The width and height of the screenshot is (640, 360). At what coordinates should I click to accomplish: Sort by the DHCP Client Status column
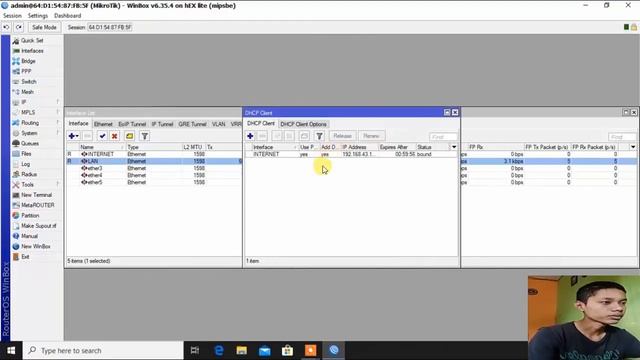point(433,147)
